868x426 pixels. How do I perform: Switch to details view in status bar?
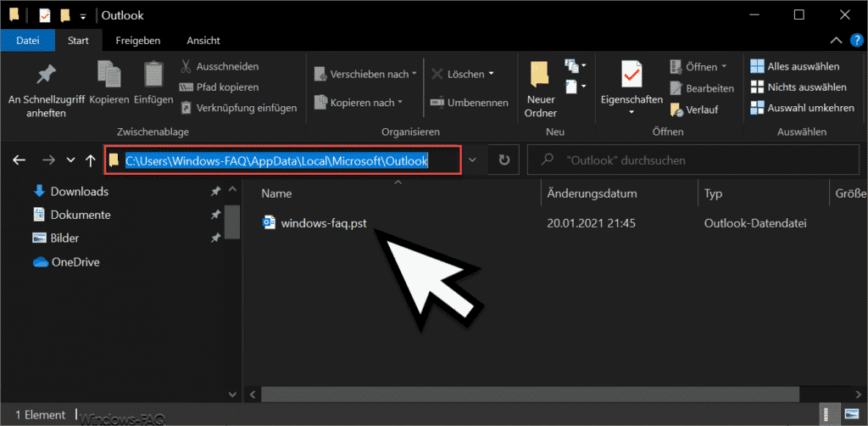(x=829, y=414)
